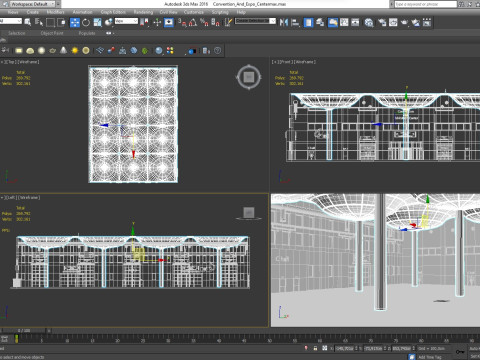Viewport: 480px width, 360px height.
Task: Open the Render Setup icon
Action: [382, 22]
